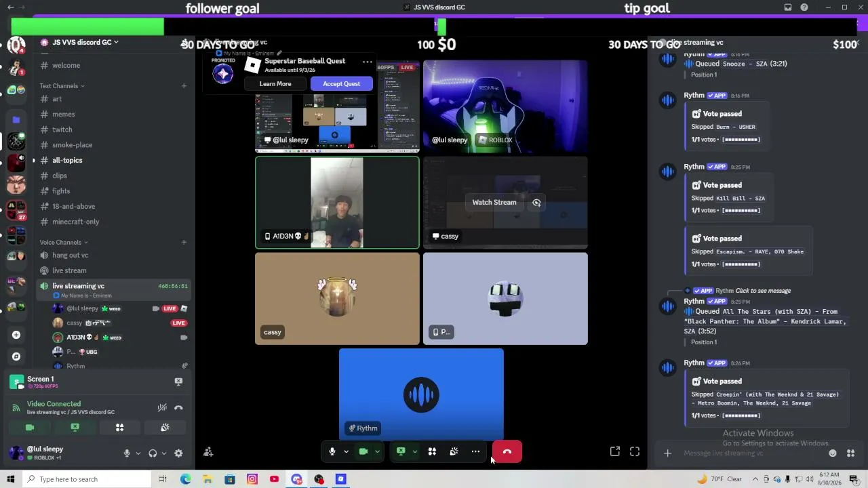Open Discord help icon in title bar
The image size is (868, 488).
click(804, 7)
